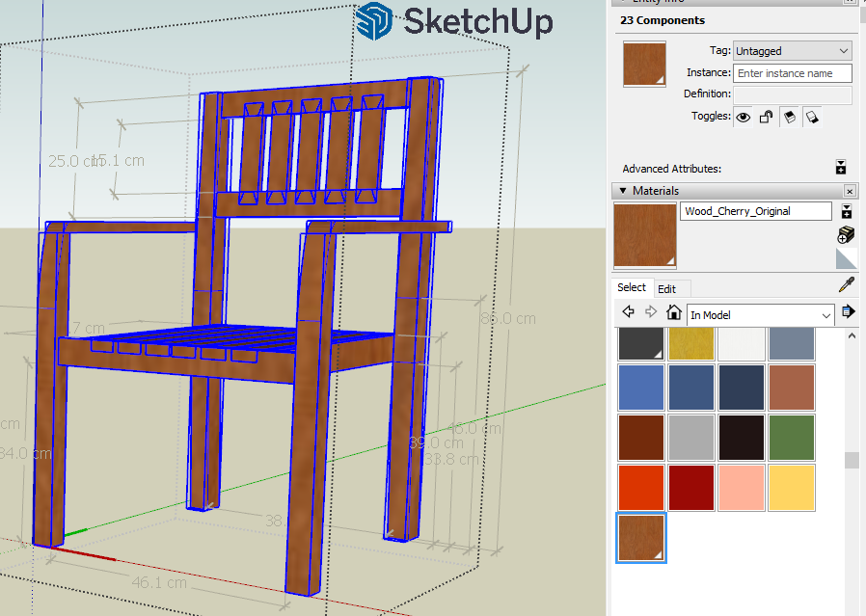This screenshot has height=616, width=866.
Task: Show secondary selection pane icon
Action: (x=846, y=211)
